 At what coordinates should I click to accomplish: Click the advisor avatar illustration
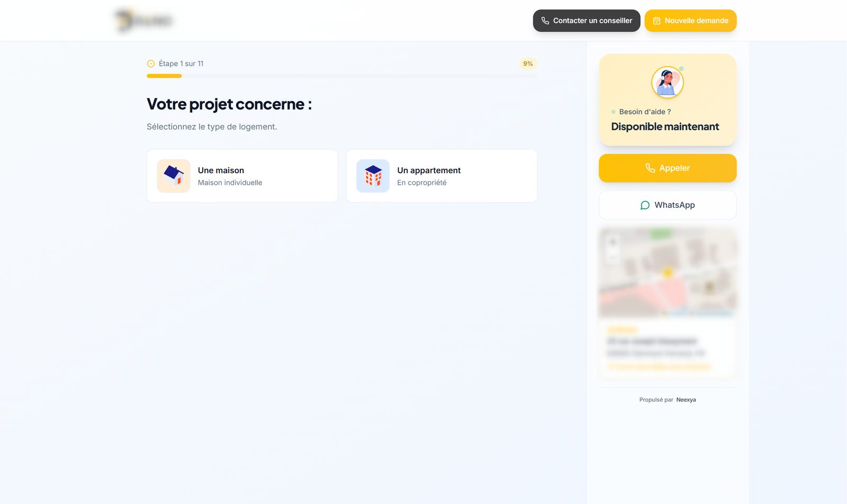pos(668,82)
